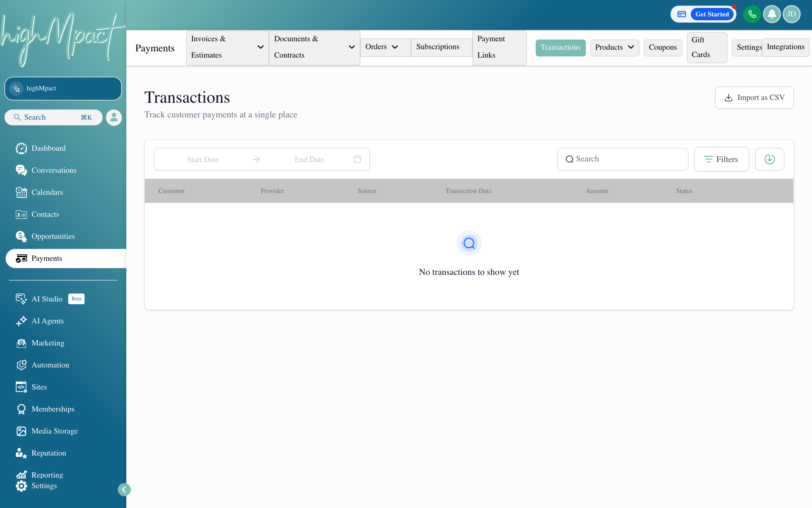Click the Automation gear icon
812x508 pixels.
[21, 365]
